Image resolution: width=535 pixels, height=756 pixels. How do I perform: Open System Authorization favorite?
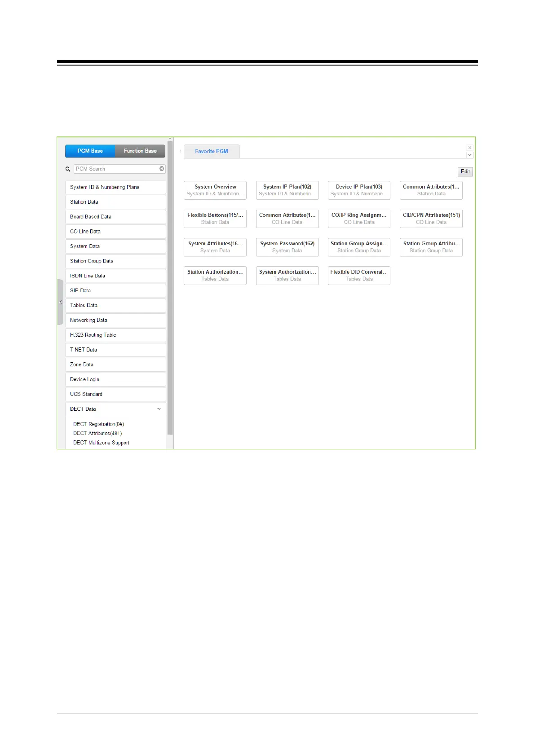click(x=287, y=276)
